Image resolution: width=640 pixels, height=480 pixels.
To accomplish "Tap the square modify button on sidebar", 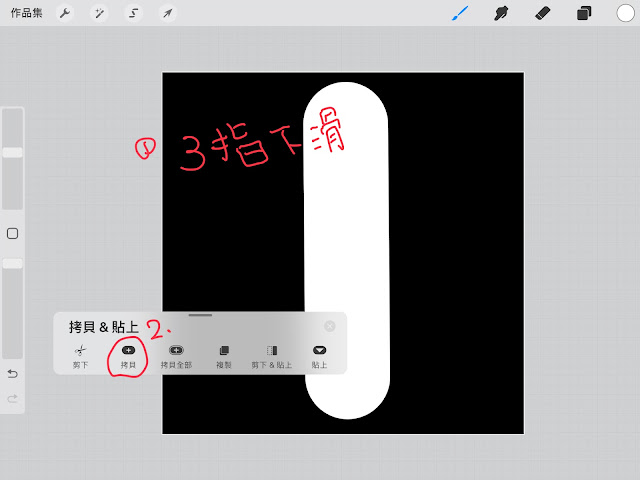I will pos(13,233).
